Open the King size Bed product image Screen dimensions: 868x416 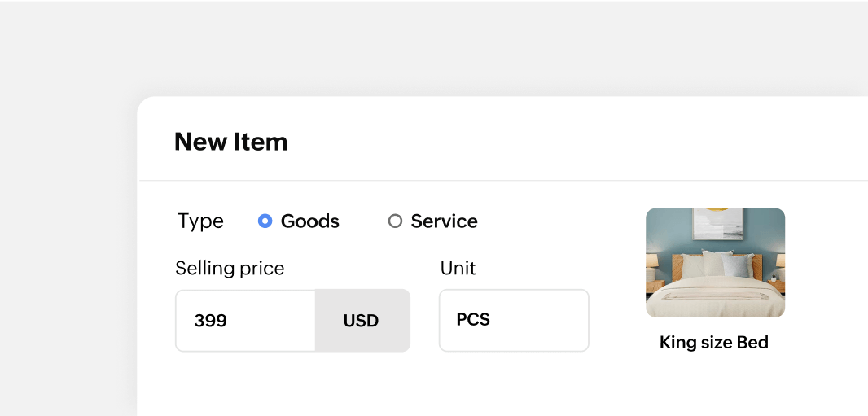tap(715, 262)
